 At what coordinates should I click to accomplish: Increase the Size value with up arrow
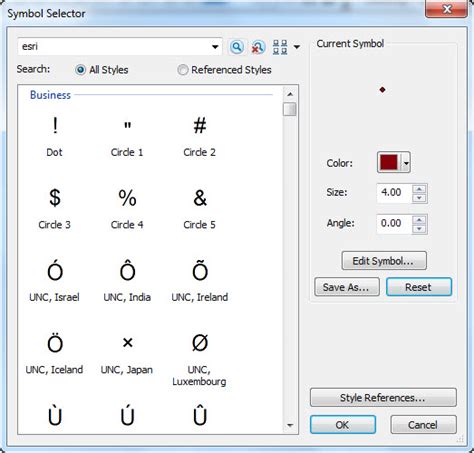[419, 189]
